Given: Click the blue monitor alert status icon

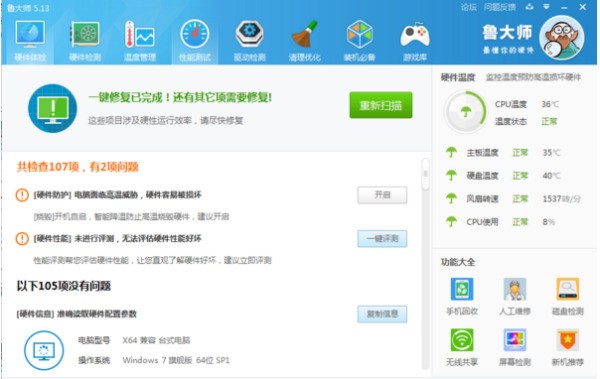Looking at the screenshot, I should point(52,108).
